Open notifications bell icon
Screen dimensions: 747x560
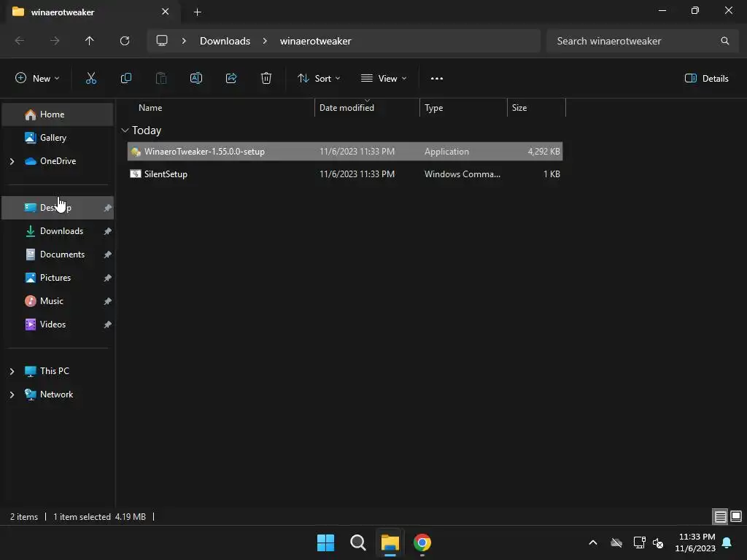coord(727,542)
